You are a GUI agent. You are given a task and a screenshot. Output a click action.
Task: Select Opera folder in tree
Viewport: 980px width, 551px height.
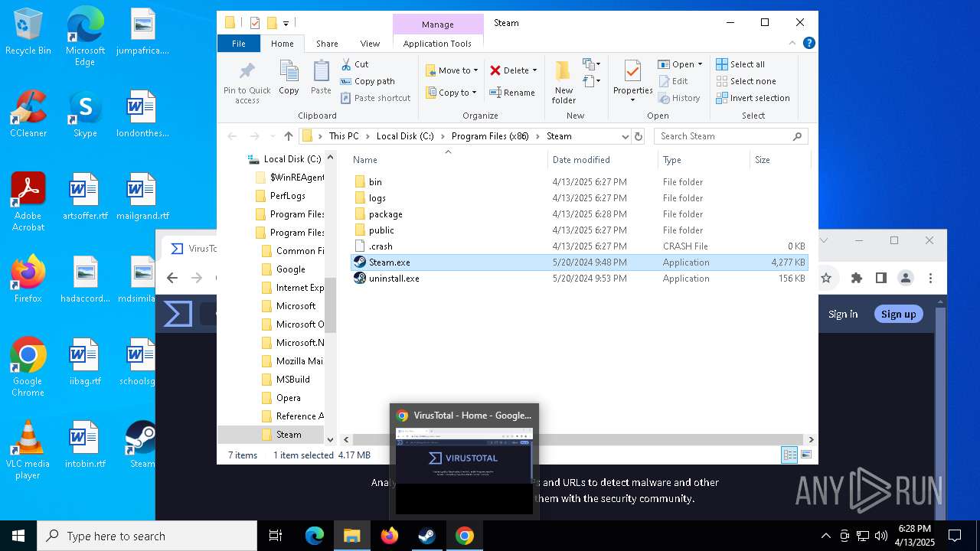tap(289, 398)
